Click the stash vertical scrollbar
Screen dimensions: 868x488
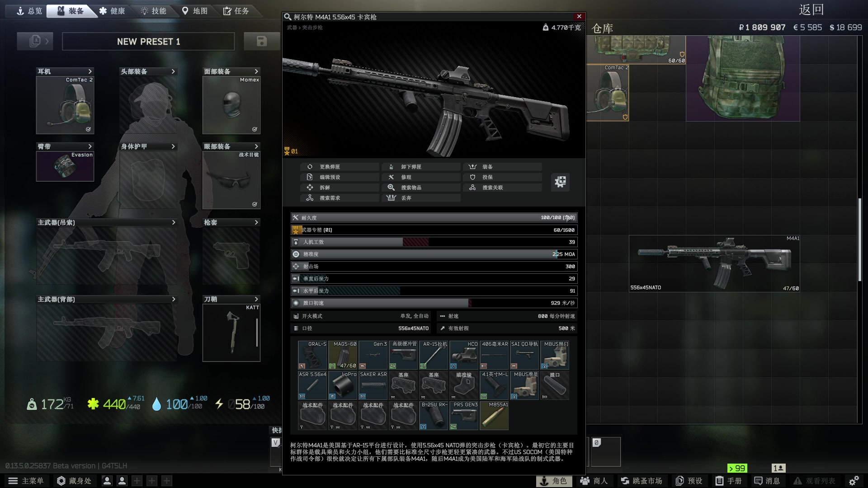(x=859, y=239)
